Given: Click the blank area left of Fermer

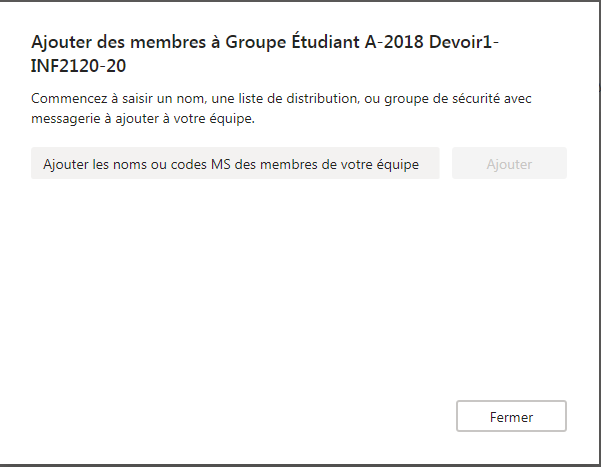Looking at the screenshot, I should 250,417.
